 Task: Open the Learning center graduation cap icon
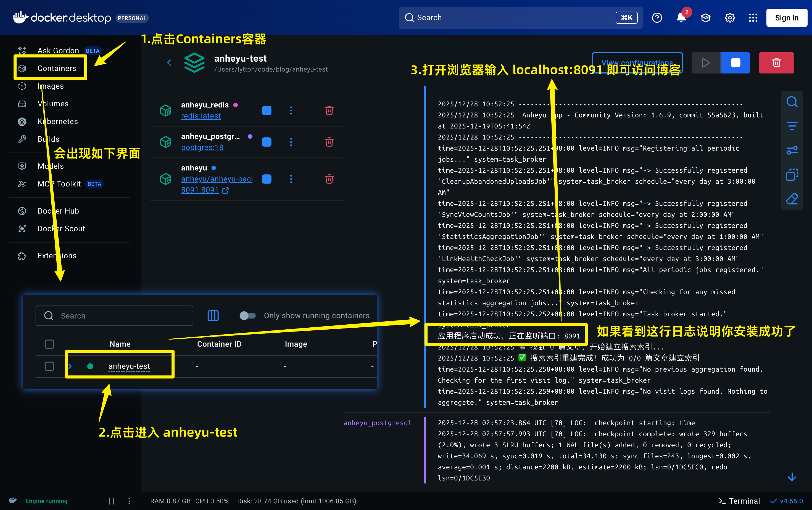705,17
